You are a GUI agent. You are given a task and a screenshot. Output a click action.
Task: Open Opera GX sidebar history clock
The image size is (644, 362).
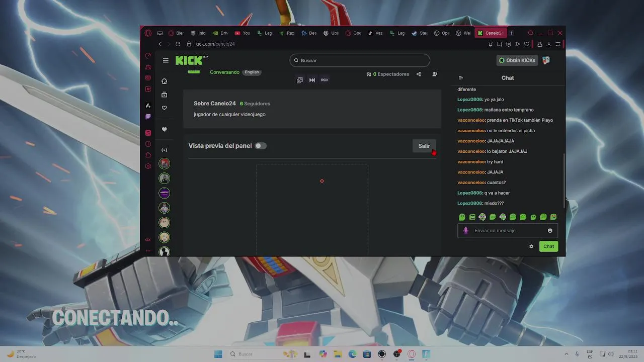pyautogui.click(x=148, y=144)
